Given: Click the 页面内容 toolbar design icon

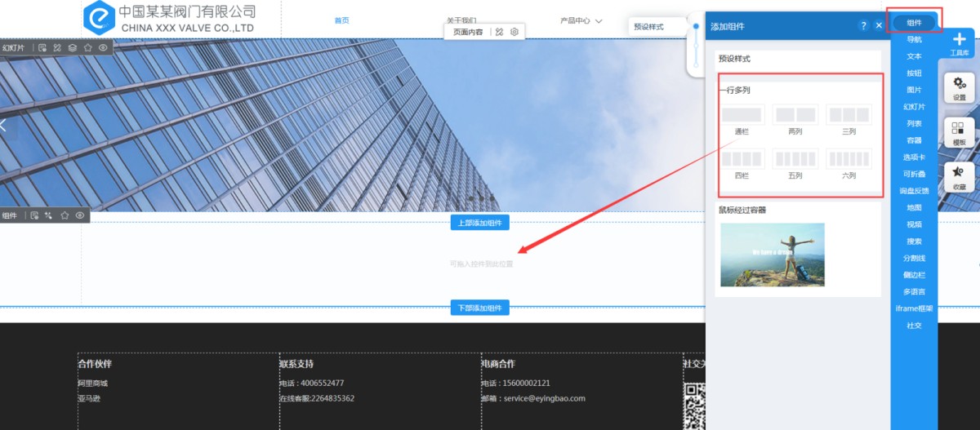Looking at the screenshot, I should tap(499, 32).
